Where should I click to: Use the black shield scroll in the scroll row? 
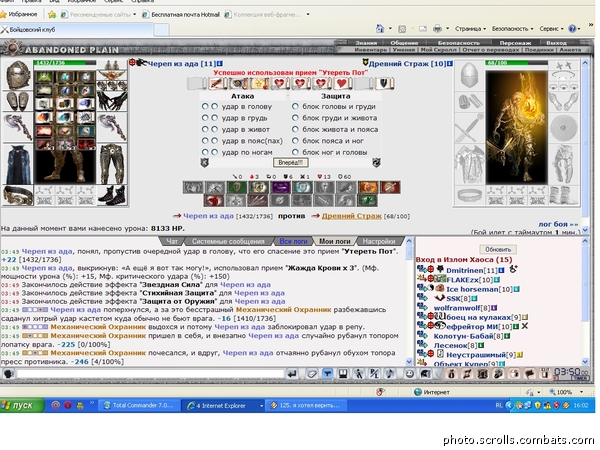(x=383, y=83)
